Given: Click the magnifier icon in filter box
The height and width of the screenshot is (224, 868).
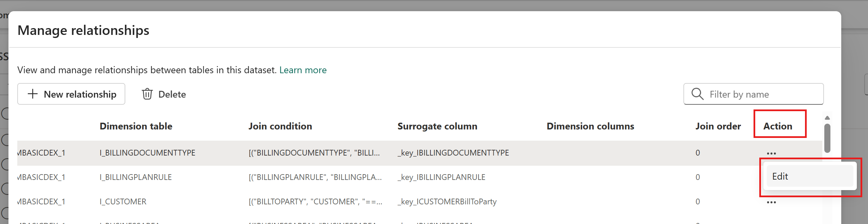Looking at the screenshot, I should (x=697, y=94).
